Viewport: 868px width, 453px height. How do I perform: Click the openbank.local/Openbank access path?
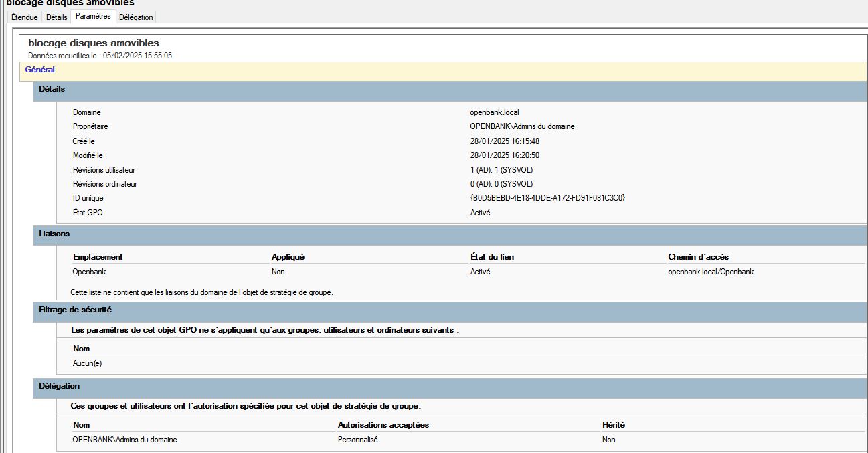coord(710,272)
